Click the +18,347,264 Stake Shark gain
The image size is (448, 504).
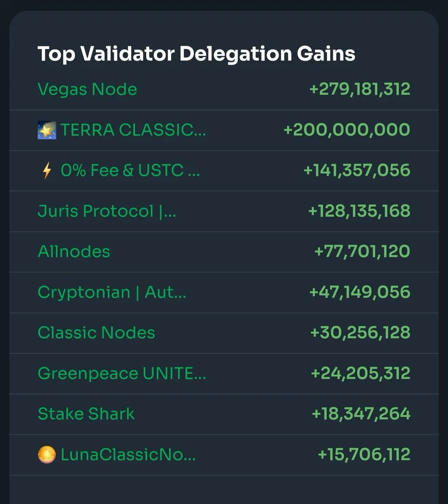361,414
